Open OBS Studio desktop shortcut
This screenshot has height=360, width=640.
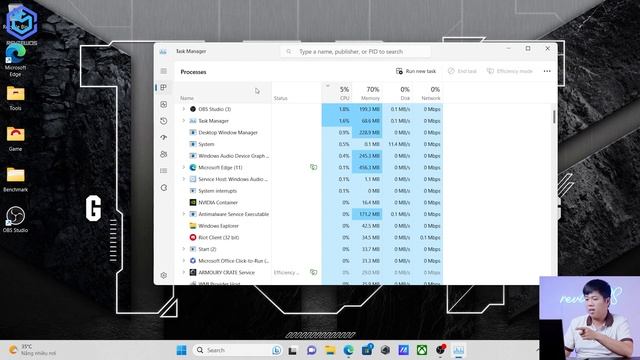[x=15, y=220]
